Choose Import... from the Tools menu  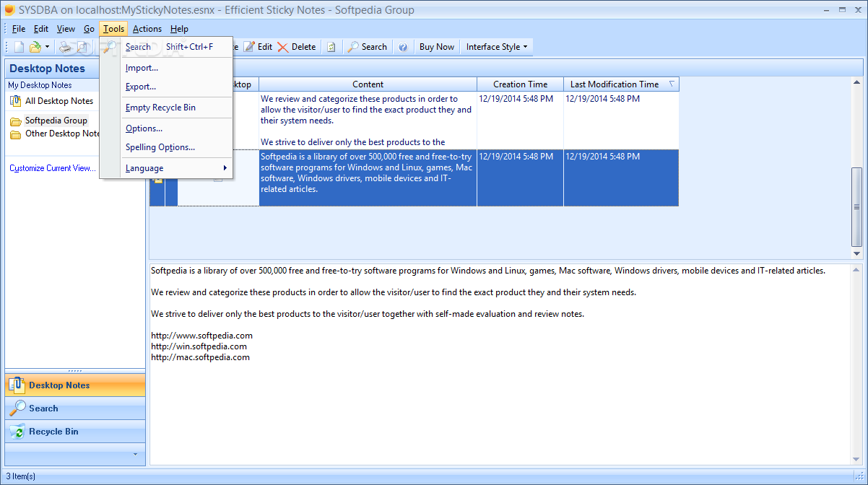pyautogui.click(x=166, y=68)
